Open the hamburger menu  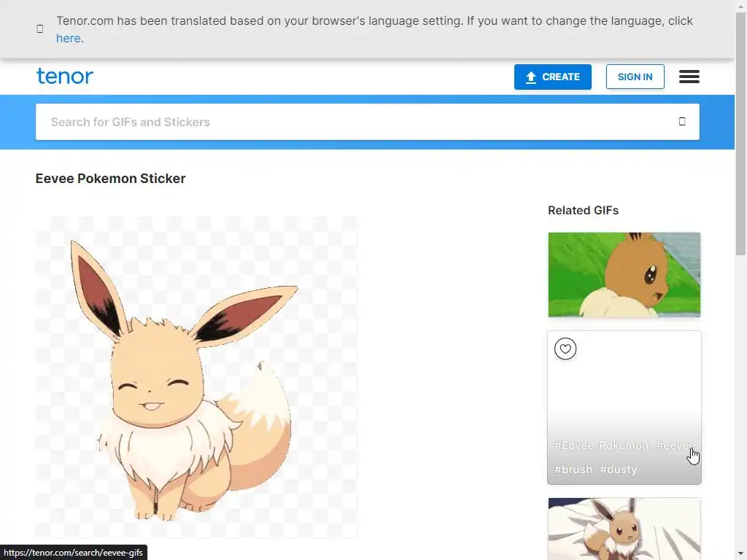(x=689, y=77)
